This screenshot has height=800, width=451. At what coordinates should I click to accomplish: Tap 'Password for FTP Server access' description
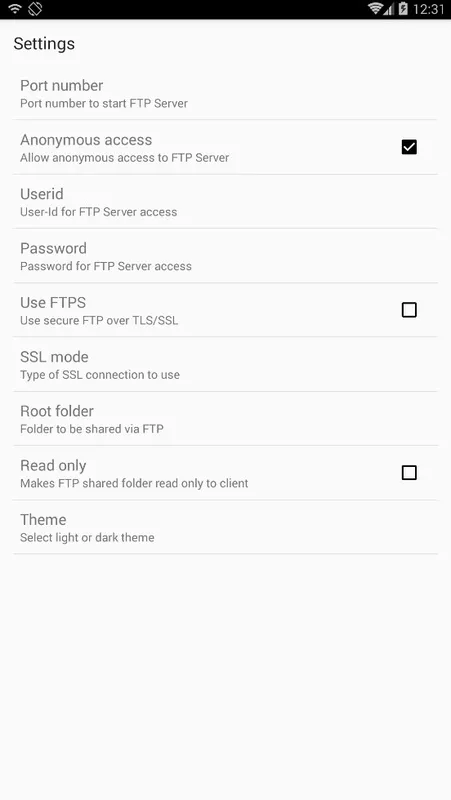coord(106,266)
